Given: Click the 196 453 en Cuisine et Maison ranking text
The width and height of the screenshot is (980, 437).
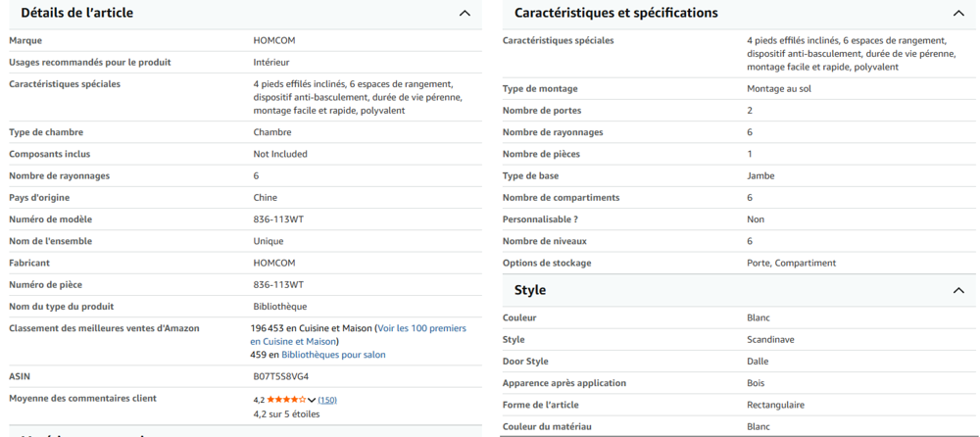Looking at the screenshot, I should coord(312,328).
